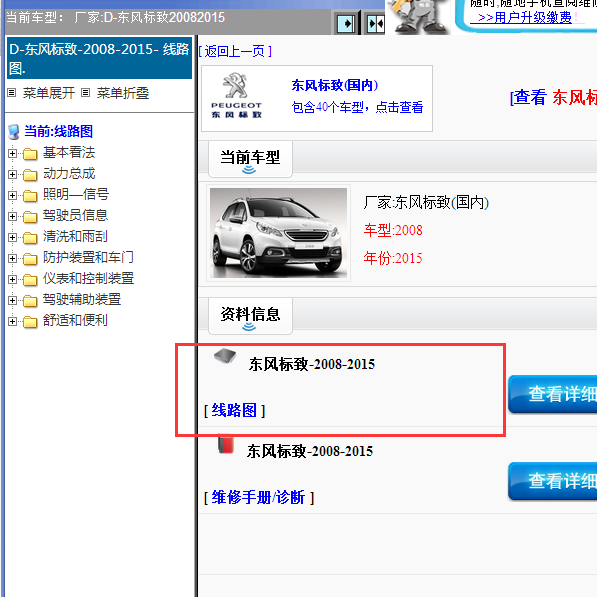Viewport: 597px width, 597px height.
Task: Click folder icon of 驾驶员信息
Action: point(30,217)
